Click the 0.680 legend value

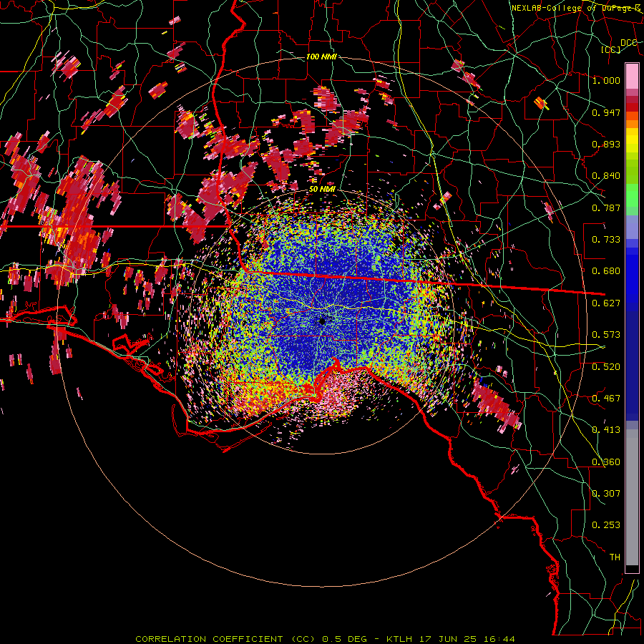pyautogui.click(x=606, y=271)
